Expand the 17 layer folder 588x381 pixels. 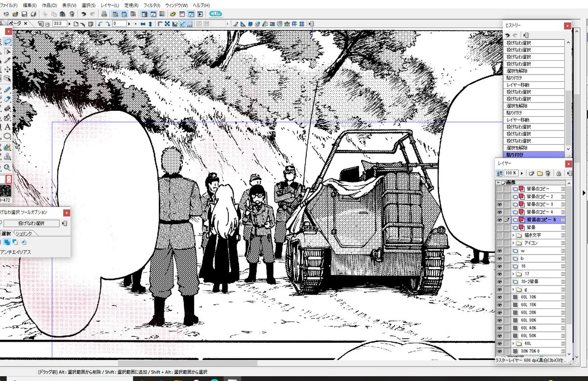pos(514,274)
